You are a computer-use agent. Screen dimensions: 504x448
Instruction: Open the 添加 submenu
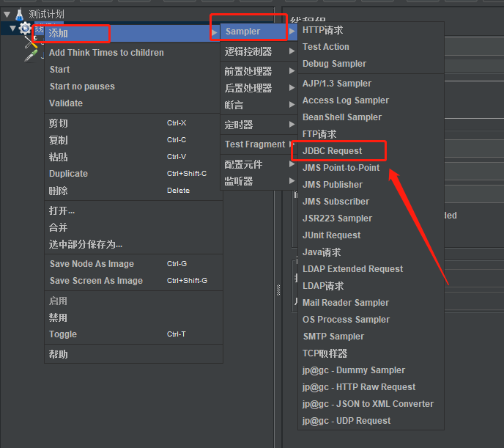pyautogui.click(x=133, y=33)
